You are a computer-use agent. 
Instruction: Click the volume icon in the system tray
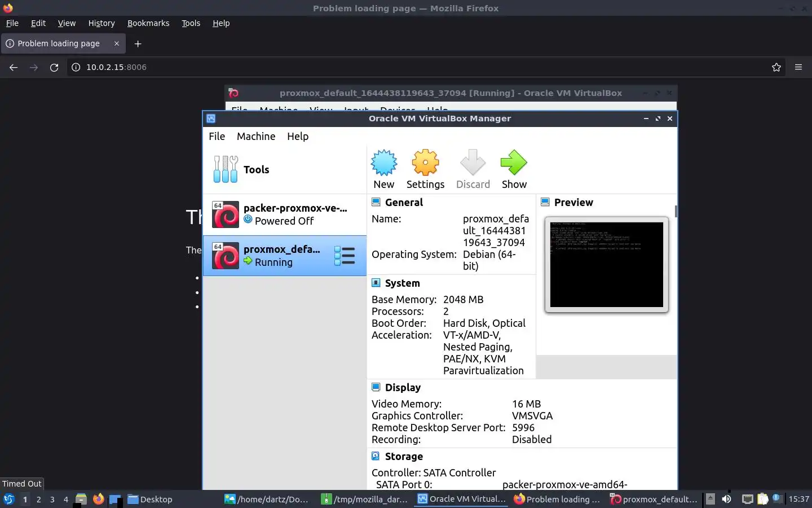[726, 499]
